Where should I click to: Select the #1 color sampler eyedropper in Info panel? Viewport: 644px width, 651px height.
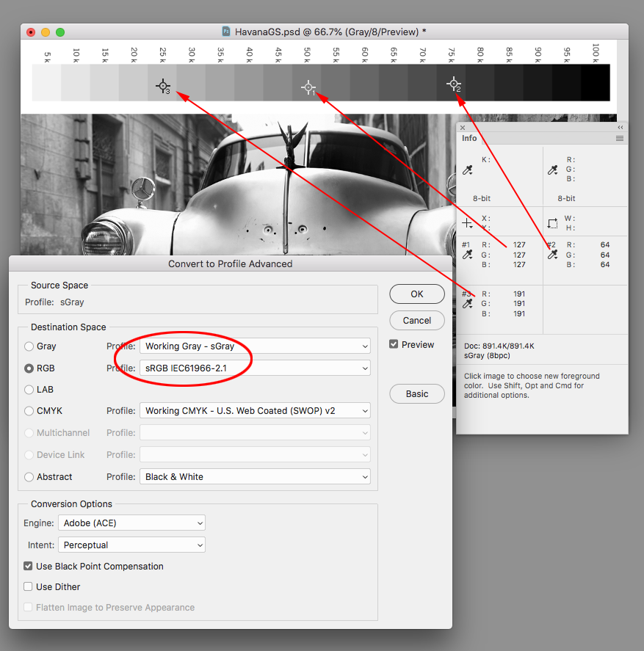pyautogui.click(x=467, y=253)
